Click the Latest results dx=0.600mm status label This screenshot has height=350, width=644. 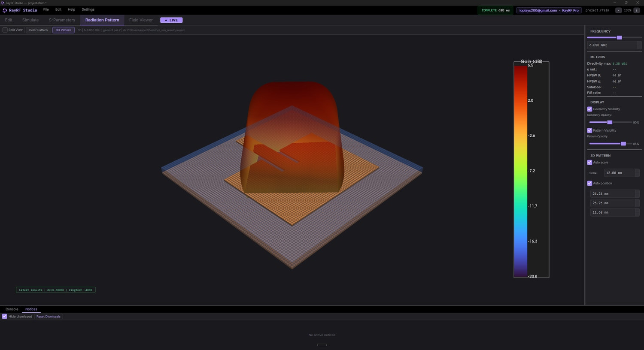pos(56,290)
